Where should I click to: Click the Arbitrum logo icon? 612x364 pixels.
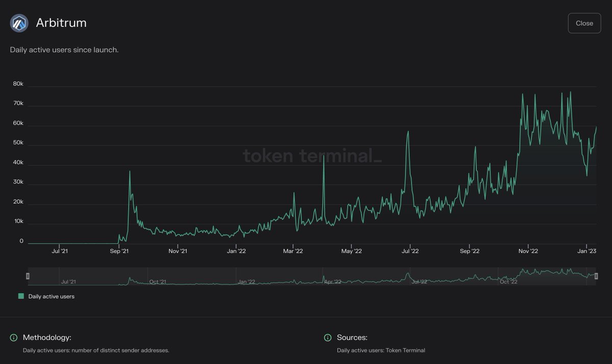(18, 22)
